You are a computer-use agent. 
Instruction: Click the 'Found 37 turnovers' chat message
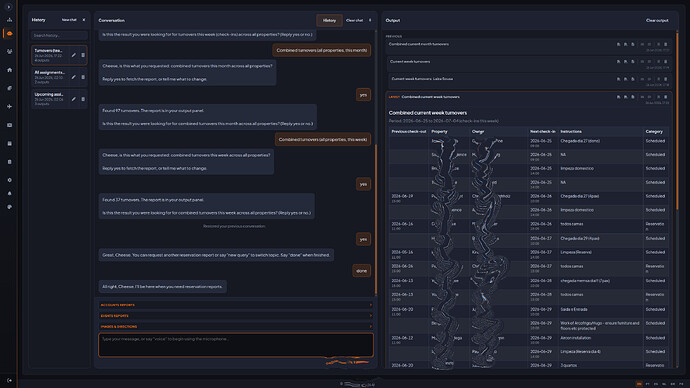[206, 206]
